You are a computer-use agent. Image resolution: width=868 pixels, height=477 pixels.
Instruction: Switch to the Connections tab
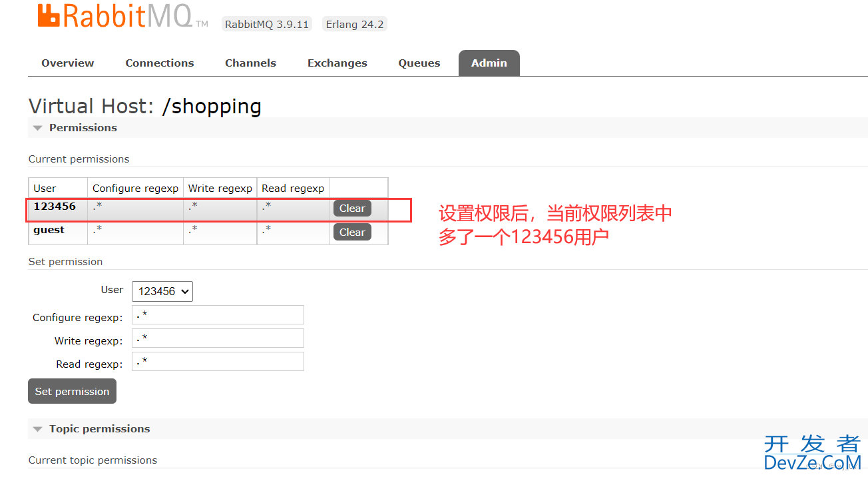160,63
